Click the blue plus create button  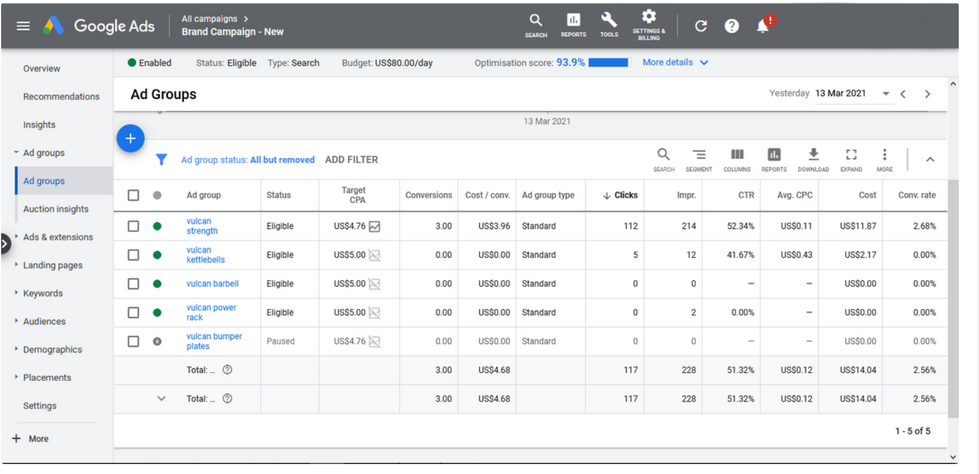pos(130,139)
